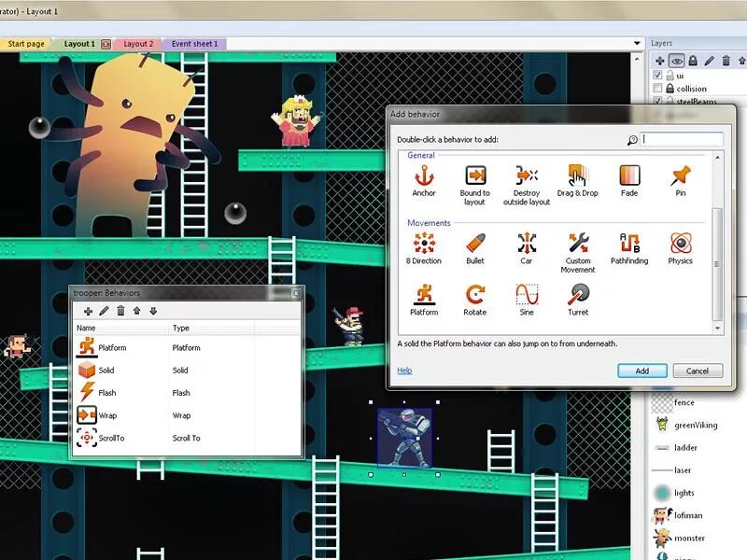Open the Help link in the dialog
Screen dimensions: 747x560
tap(404, 371)
